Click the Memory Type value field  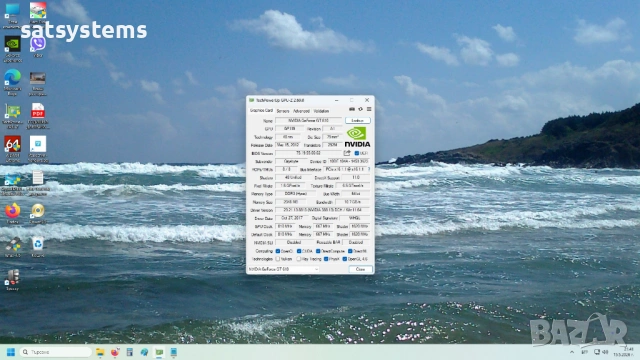pos(296,193)
